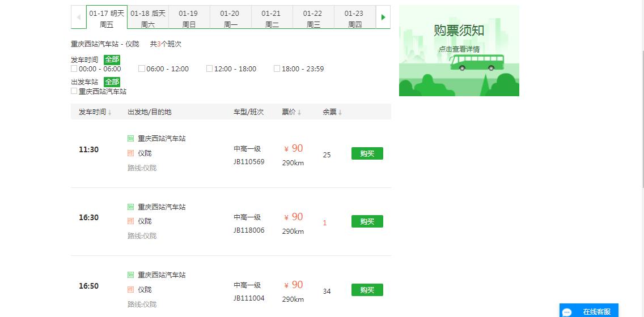Sort by remaining tickets arrow
The height and width of the screenshot is (317, 644).
tap(340, 113)
